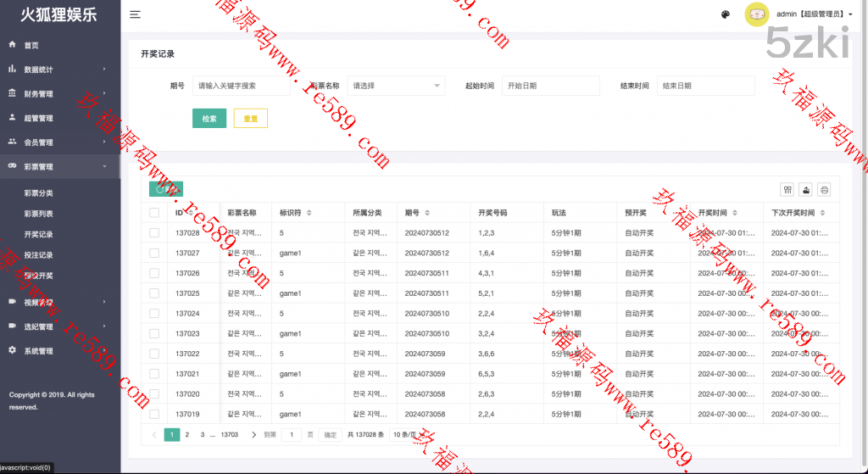Go to 首页 in the sidebar
The image size is (868, 474).
[31, 45]
